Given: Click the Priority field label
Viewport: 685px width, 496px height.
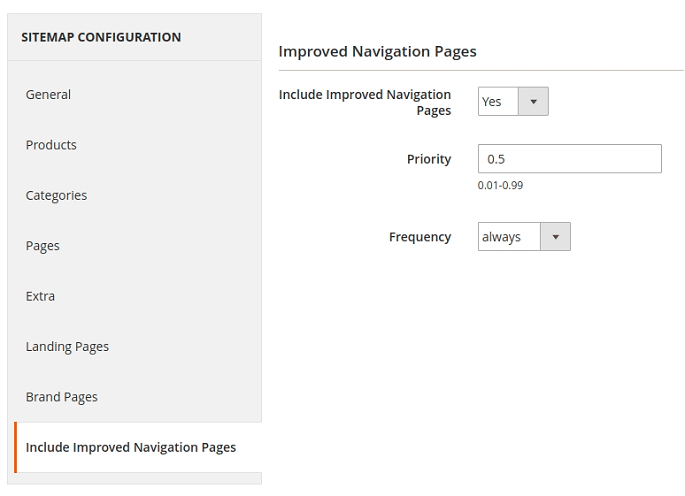Looking at the screenshot, I should click(429, 159).
